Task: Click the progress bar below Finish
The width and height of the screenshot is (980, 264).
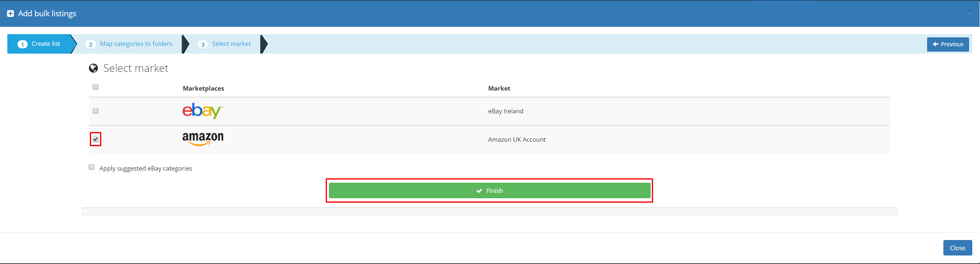Action: 490,212
